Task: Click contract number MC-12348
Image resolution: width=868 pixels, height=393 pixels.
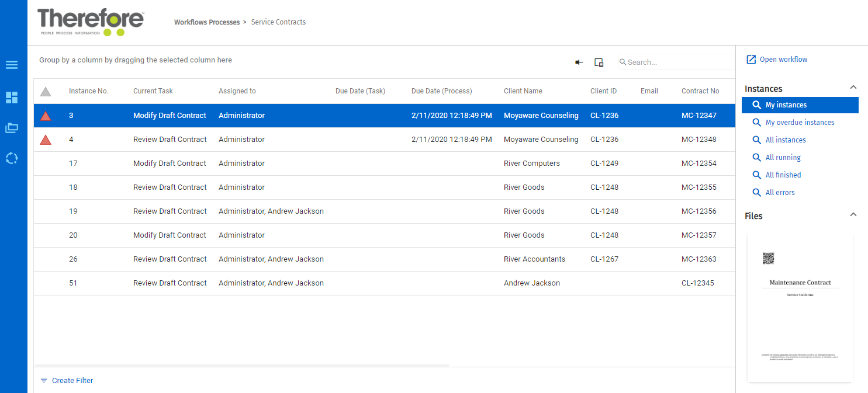Action: click(699, 140)
